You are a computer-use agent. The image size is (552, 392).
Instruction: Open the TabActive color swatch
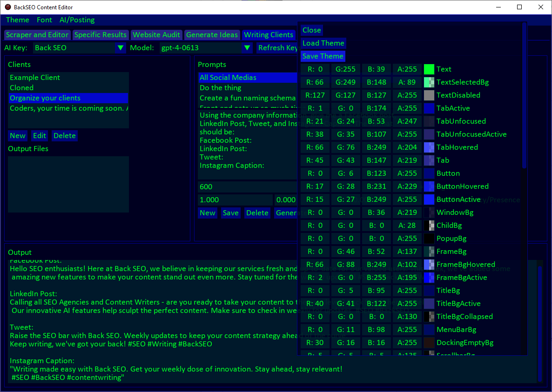429,108
